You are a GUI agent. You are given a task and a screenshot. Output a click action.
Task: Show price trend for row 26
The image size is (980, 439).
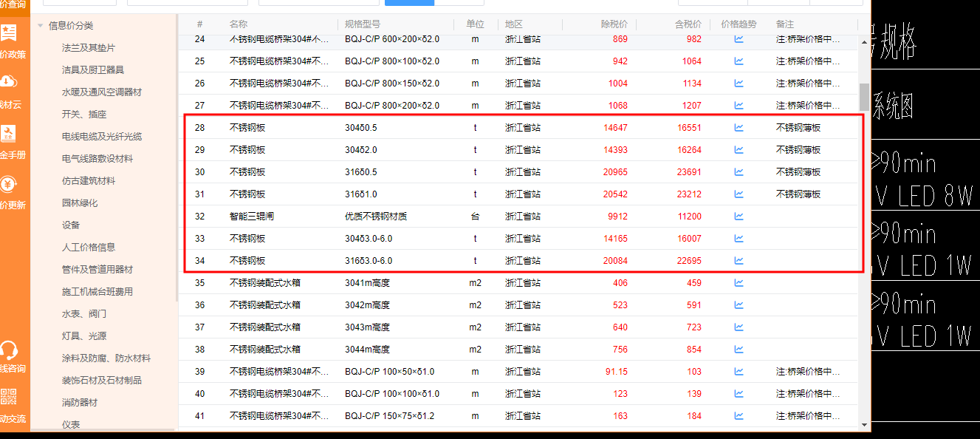tap(739, 84)
